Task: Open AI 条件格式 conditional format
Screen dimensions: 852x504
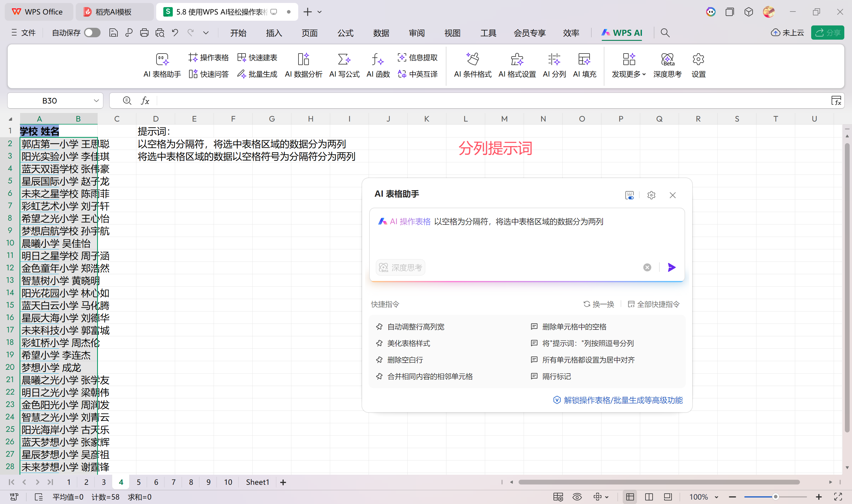Action: pos(472,66)
